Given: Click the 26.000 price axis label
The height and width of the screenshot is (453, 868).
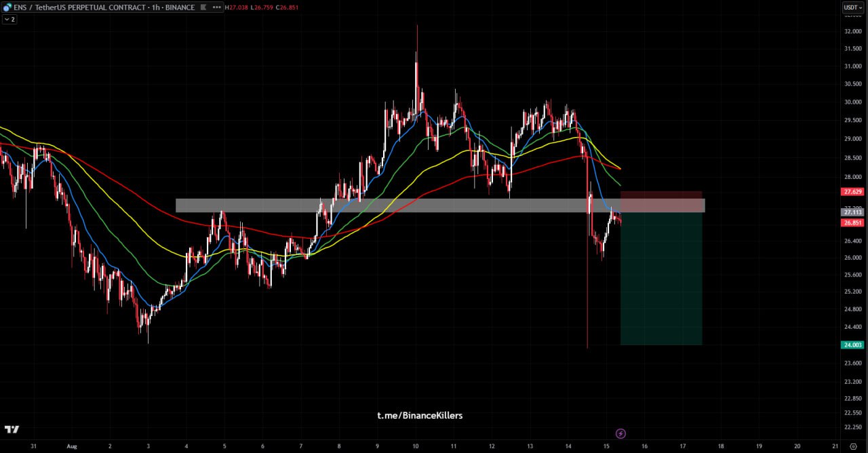Looking at the screenshot, I should click(x=852, y=258).
